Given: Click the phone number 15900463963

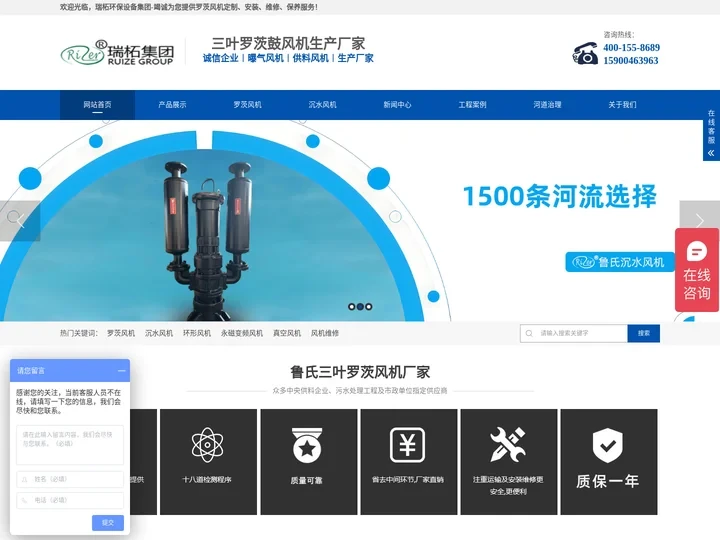Looking at the screenshot, I should tap(630, 61).
